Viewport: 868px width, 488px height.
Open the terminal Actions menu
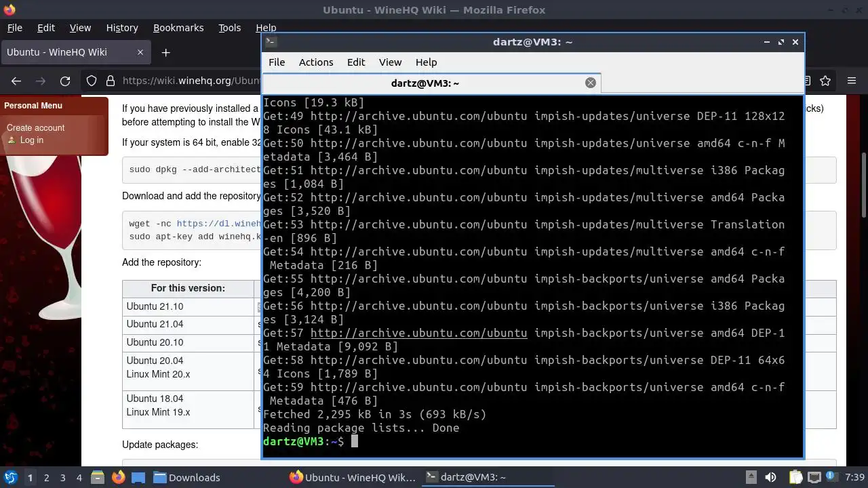pos(316,62)
